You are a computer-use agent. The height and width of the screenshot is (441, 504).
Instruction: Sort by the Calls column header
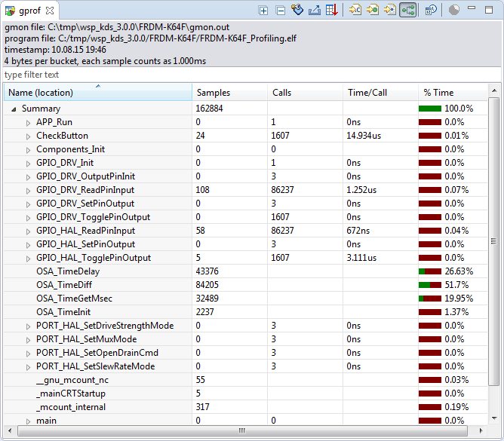(305, 93)
